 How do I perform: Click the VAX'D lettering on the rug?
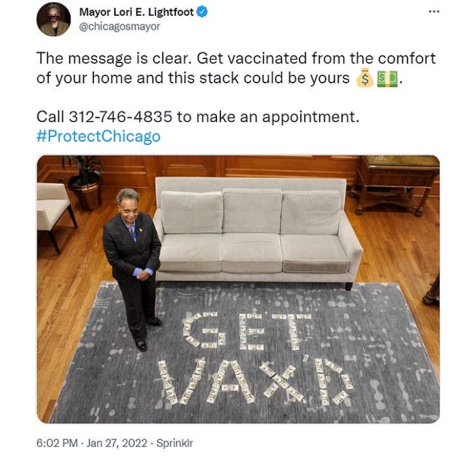(255, 380)
